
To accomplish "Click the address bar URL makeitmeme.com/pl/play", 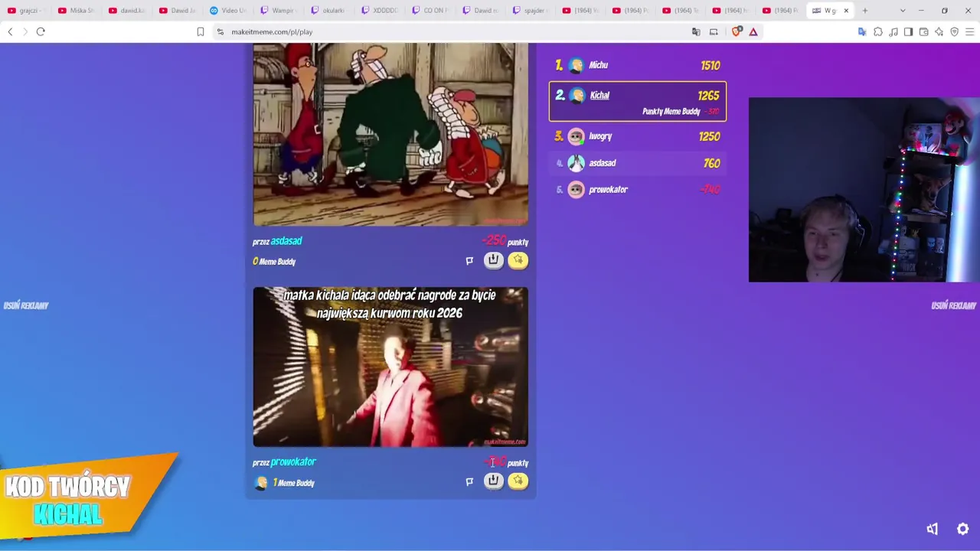I will (272, 32).
